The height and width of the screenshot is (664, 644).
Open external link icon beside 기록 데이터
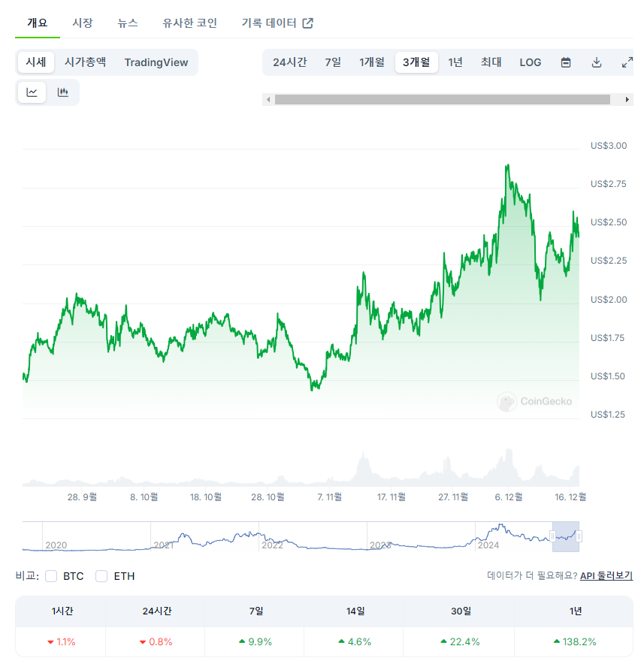[x=308, y=23]
